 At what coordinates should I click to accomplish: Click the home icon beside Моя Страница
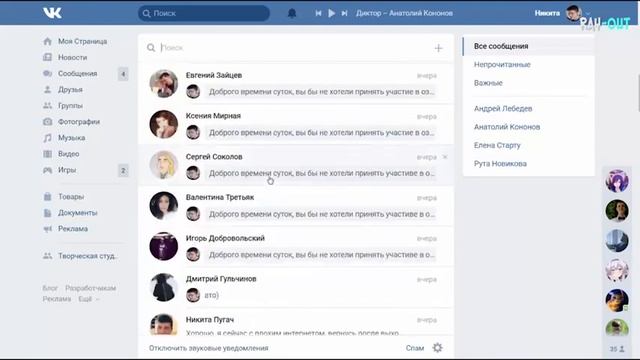(x=47, y=41)
